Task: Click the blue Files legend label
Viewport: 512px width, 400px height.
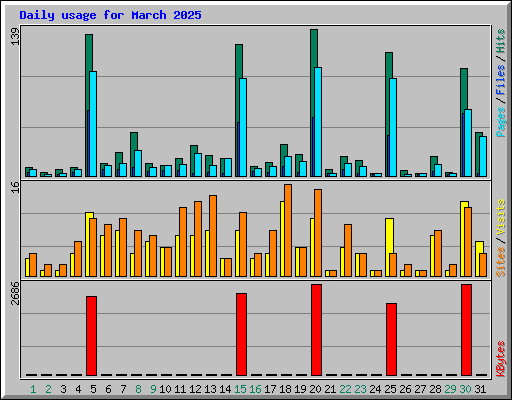Action: click(x=501, y=80)
